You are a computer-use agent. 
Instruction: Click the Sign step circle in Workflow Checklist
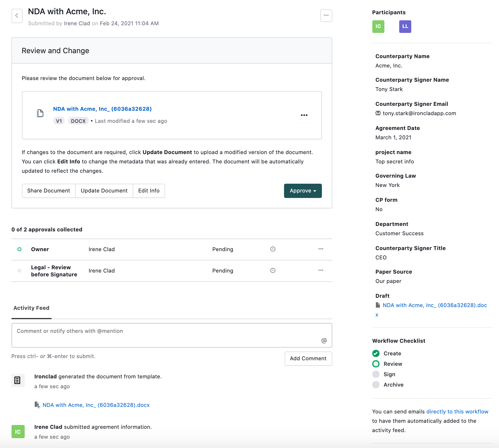coord(376,374)
